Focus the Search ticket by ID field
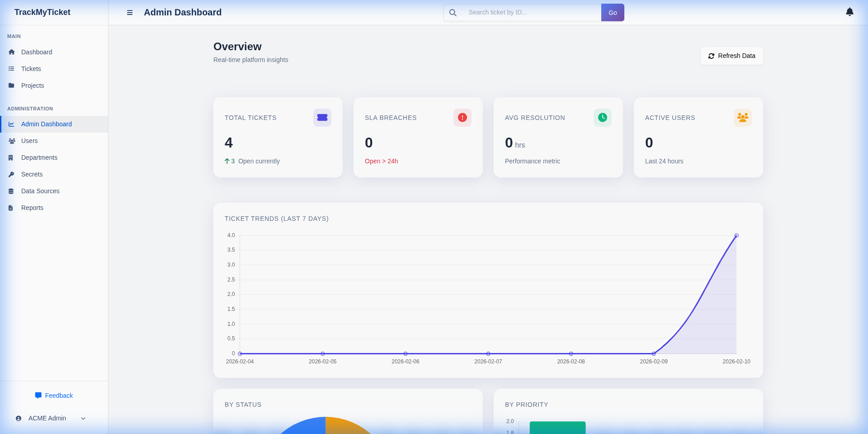The width and height of the screenshot is (868, 434). point(531,13)
